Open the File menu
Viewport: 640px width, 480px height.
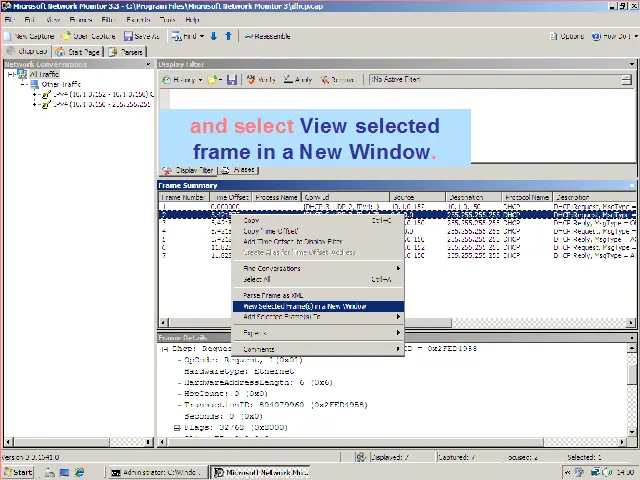click(9, 20)
